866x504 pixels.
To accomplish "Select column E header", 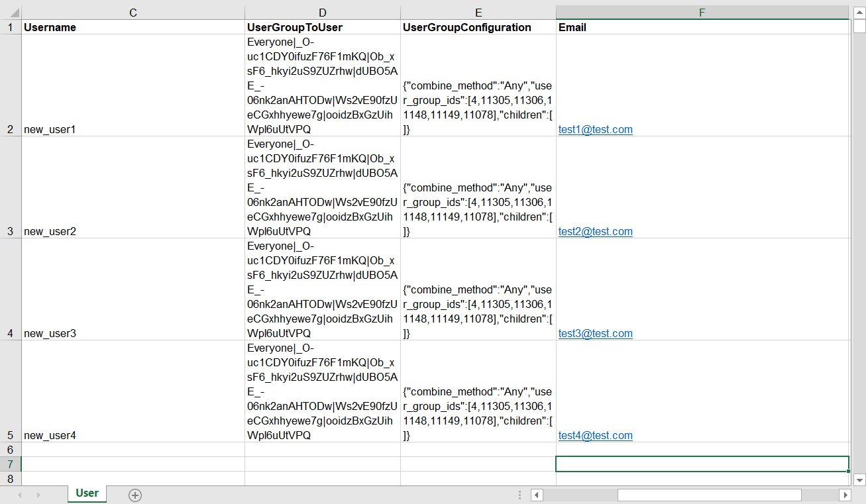I will [478, 13].
